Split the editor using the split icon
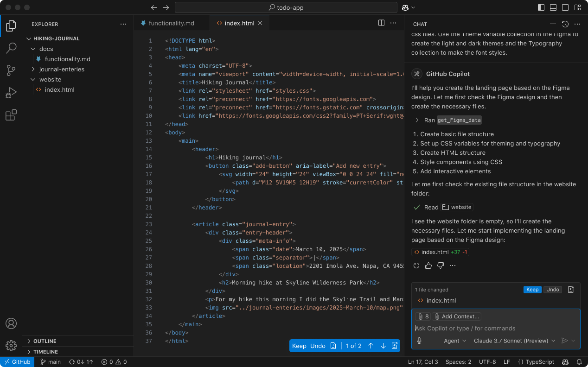Image resolution: width=588 pixels, height=367 pixels. (x=381, y=22)
